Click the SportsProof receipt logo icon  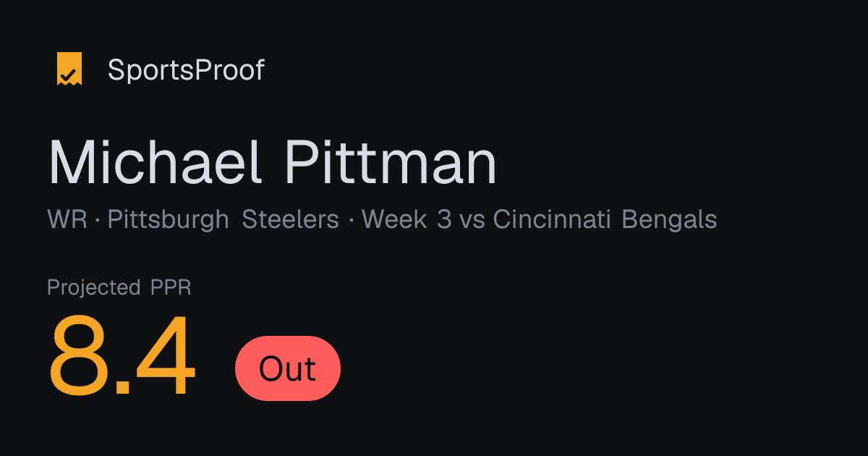click(69, 69)
